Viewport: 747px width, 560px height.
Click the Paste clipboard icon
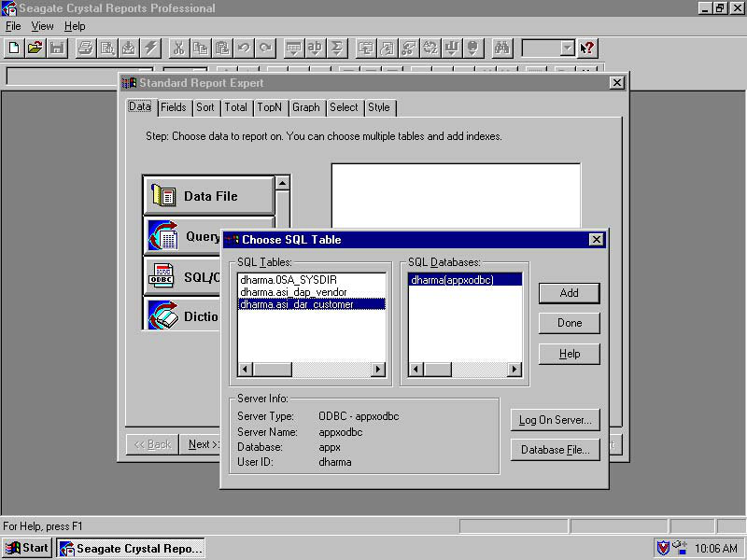(222, 49)
